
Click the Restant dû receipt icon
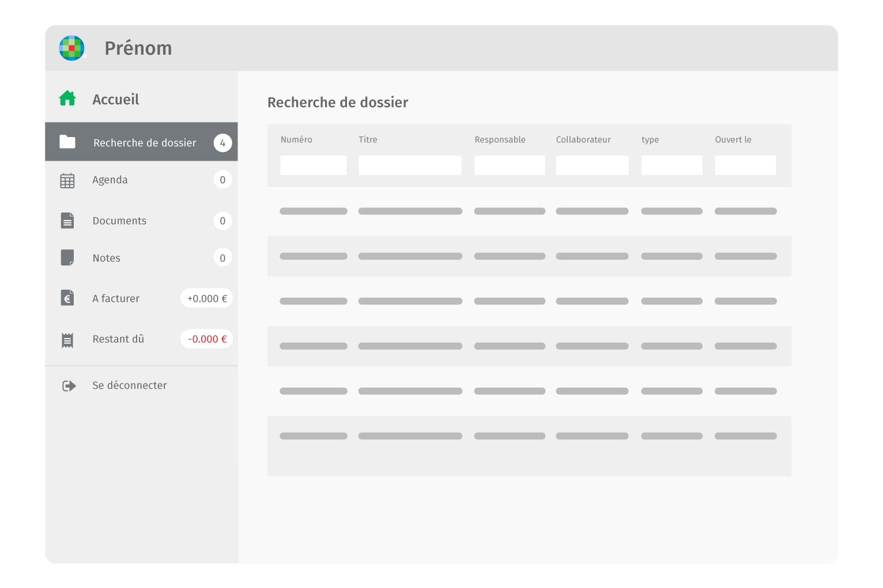coord(67,340)
